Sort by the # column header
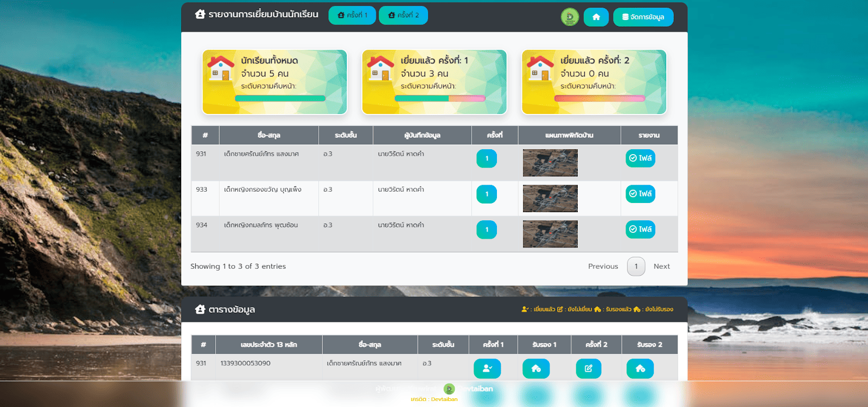The height and width of the screenshot is (407, 868). (x=205, y=135)
